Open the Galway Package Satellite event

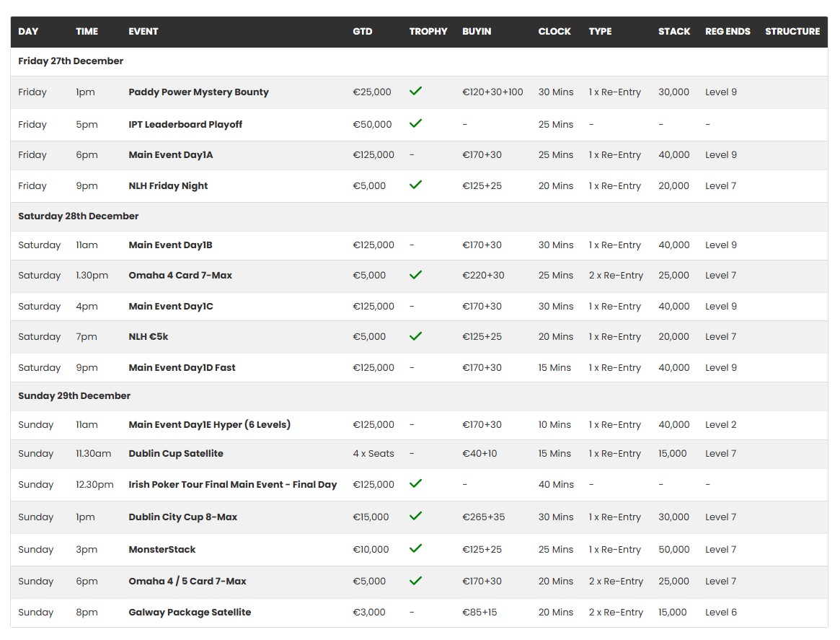pos(190,613)
